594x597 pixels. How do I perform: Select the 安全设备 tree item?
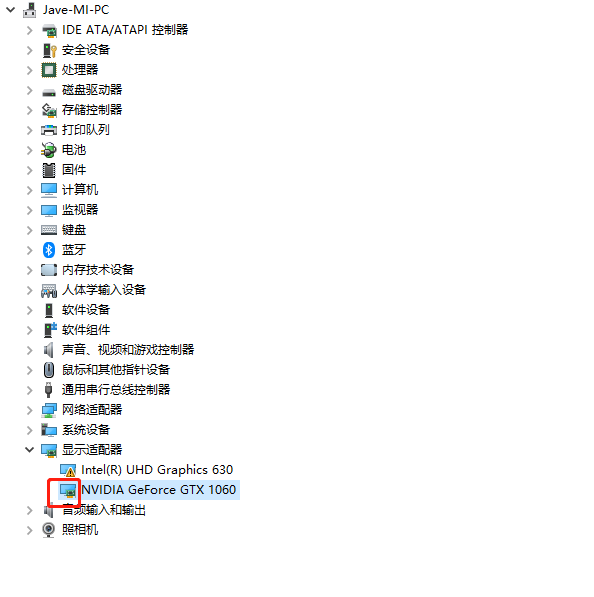(86, 50)
